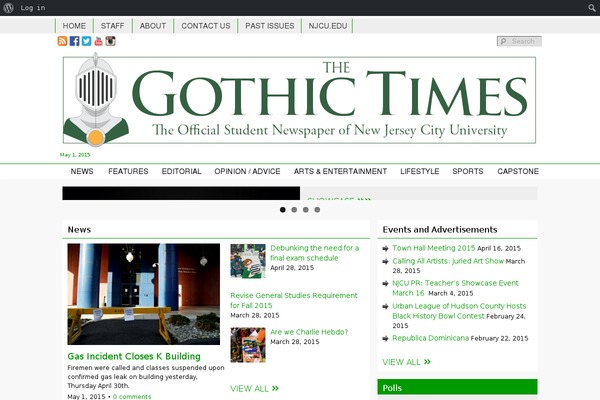This screenshot has width=600, height=400.
Task: Open the STAFF page
Action: coord(112,26)
